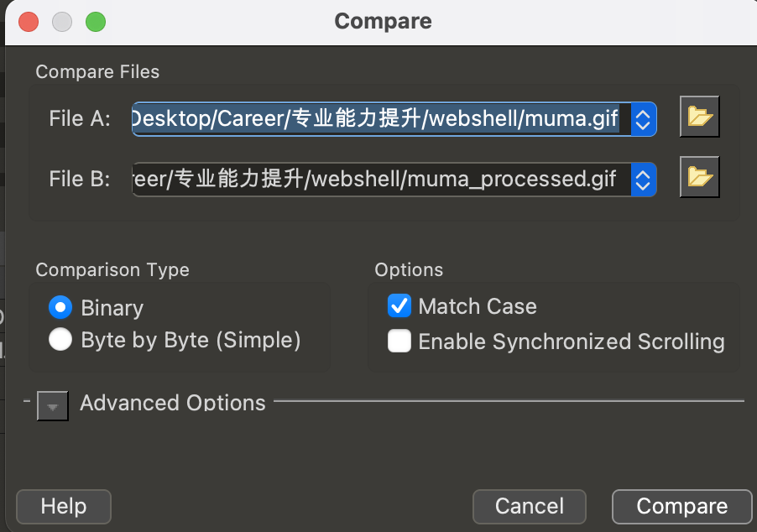Image resolution: width=757 pixels, height=532 pixels.
Task: Enable Synchronized Scrolling checkbox
Action: [x=399, y=342]
